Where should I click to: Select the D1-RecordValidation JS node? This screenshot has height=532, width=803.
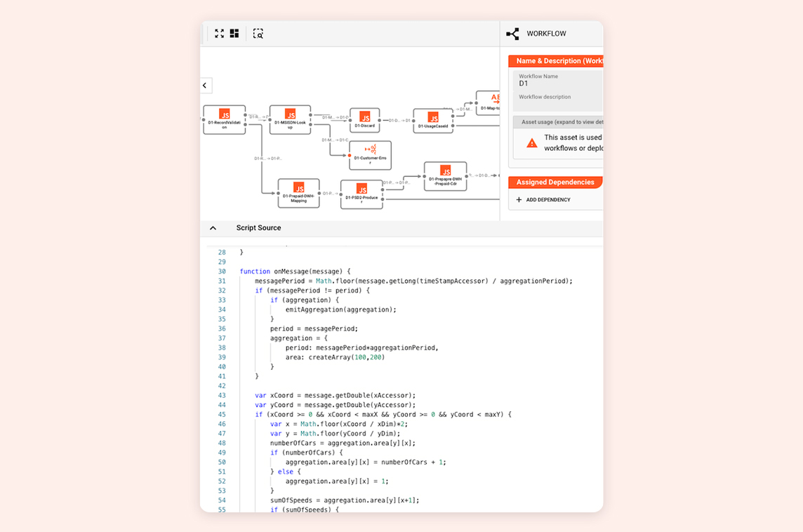click(225, 120)
